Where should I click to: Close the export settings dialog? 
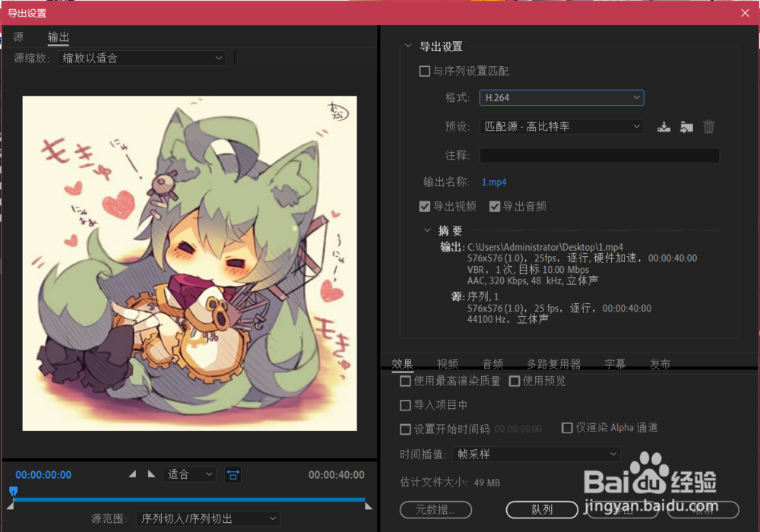(x=745, y=13)
